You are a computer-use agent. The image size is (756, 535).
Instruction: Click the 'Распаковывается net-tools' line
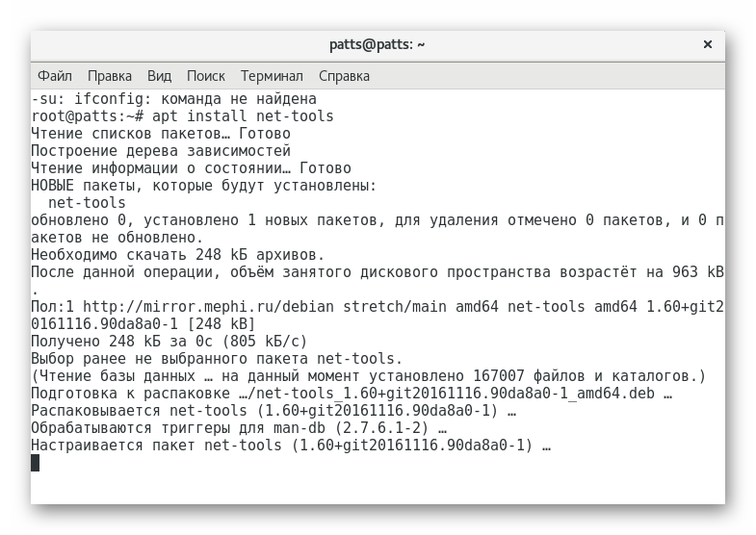274,411
